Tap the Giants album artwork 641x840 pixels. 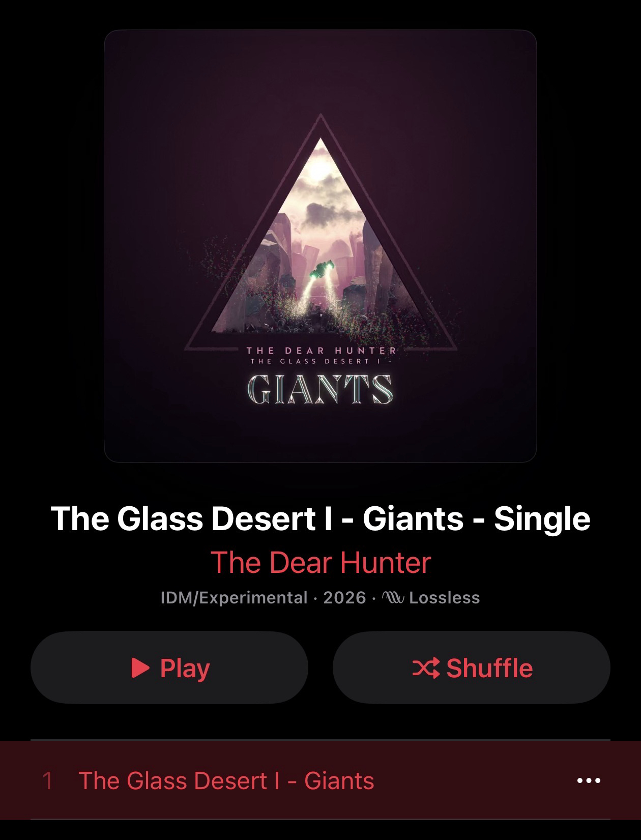coord(320,246)
